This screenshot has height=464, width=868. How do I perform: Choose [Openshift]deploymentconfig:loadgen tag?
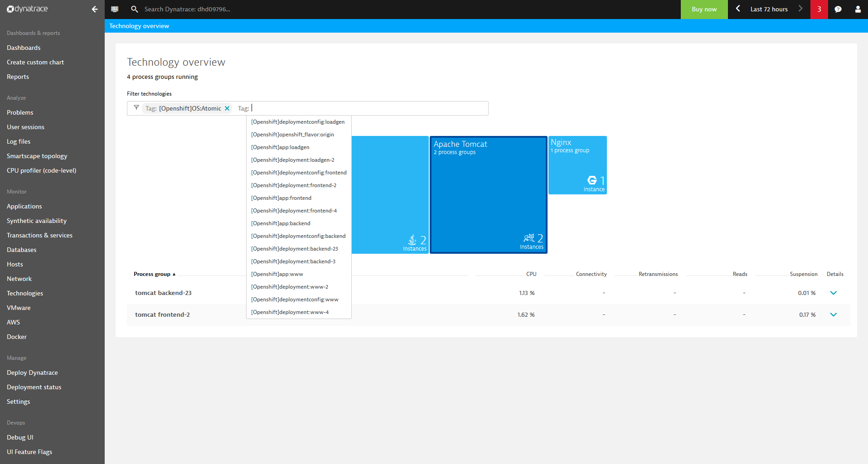coord(298,122)
